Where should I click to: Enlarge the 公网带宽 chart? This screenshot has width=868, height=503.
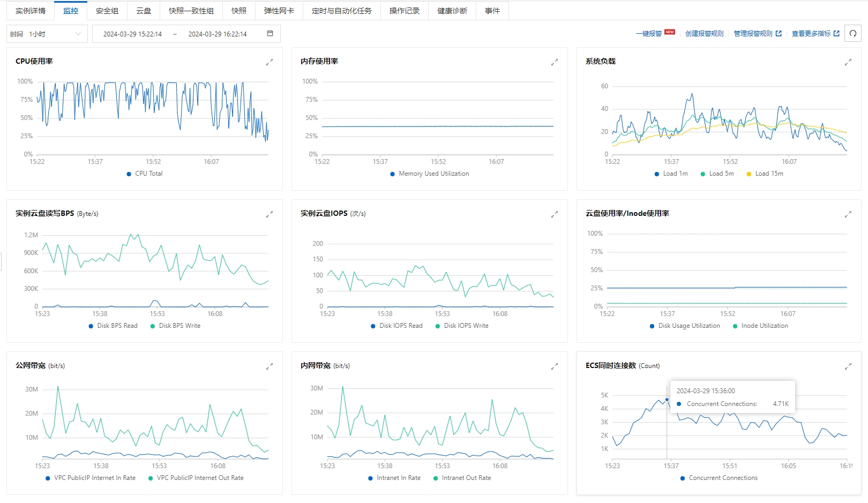point(270,366)
